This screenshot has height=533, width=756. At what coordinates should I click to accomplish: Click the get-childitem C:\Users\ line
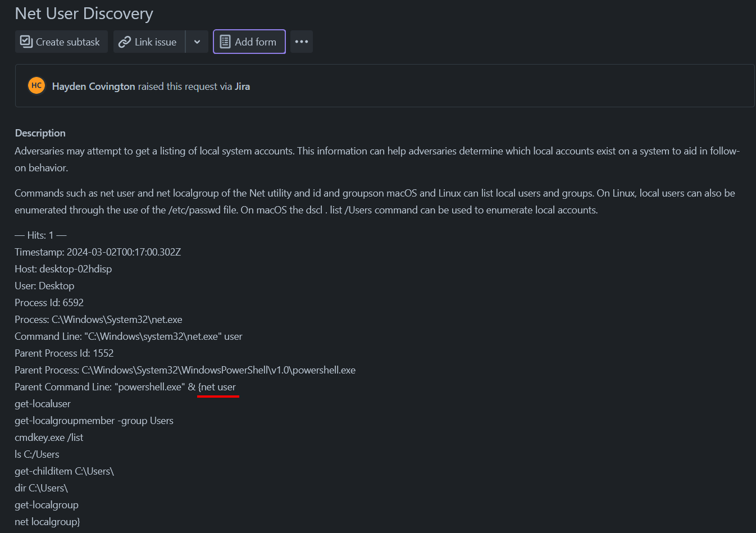(64, 471)
